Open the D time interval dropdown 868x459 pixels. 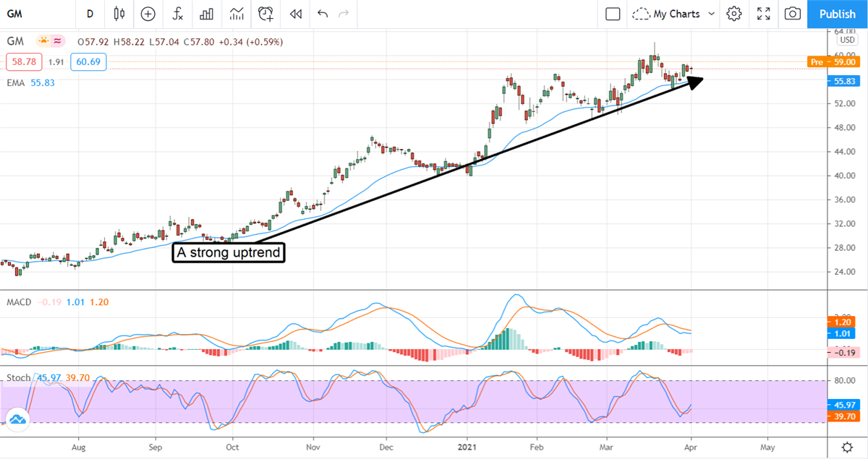(x=90, y=14)
